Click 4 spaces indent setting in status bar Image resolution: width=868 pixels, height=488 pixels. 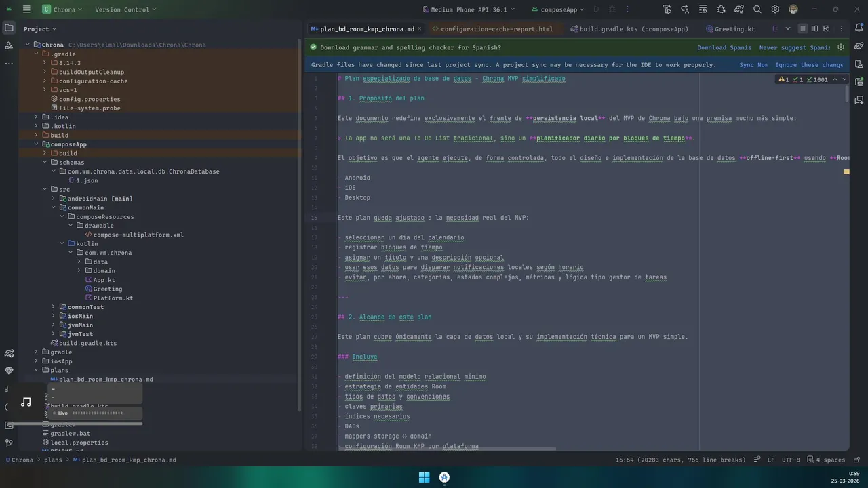825,460
